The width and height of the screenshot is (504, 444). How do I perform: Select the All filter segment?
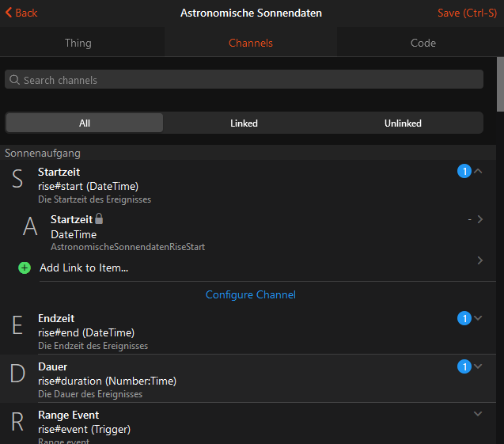pyautogui.click(x=85, y=123)
